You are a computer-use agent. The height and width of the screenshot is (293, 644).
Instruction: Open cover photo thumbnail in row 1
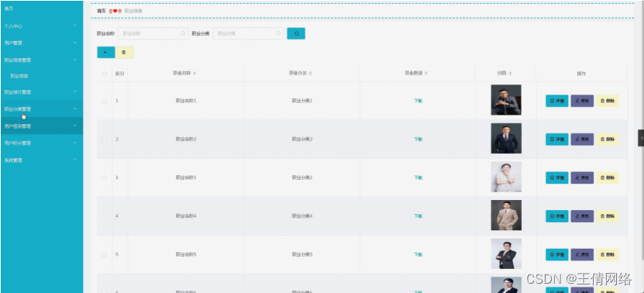click(506, 100)
